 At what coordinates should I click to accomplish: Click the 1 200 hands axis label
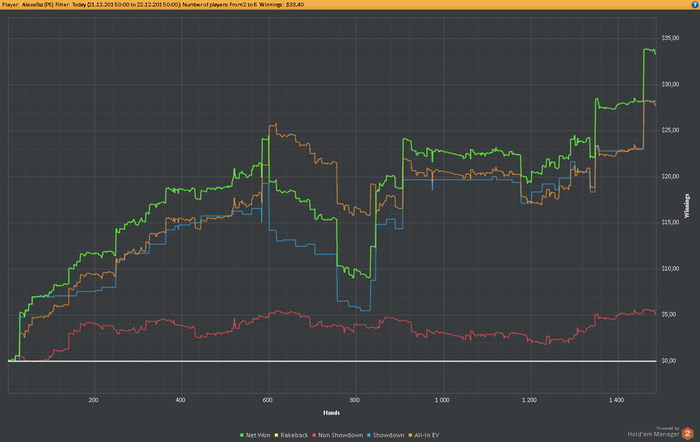pyautogui.click(x=529, y=400)
